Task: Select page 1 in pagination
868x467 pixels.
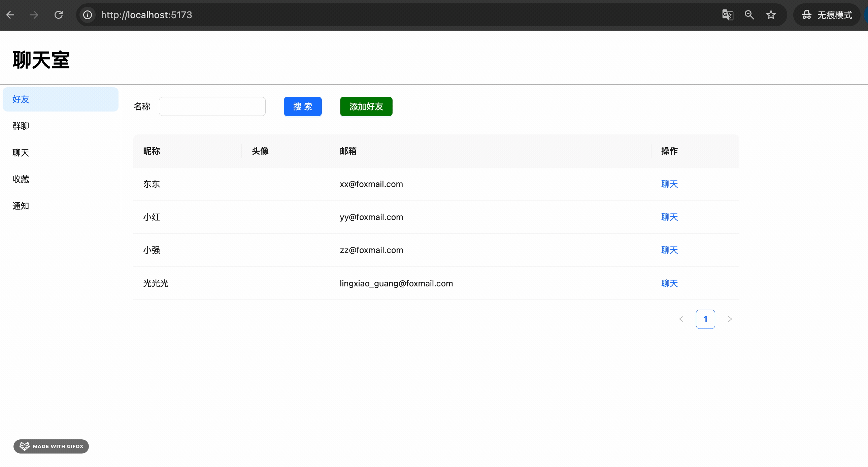Action: tap(705, 319)
